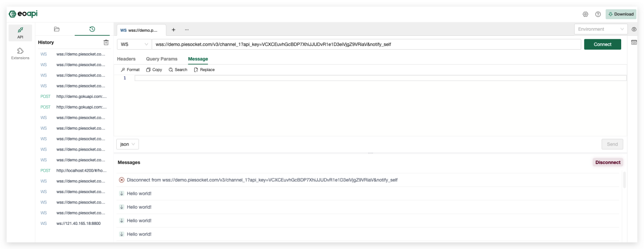This screenshot has width=644, height=249.
Task: Open the WS protocol dropdown
Action: 134,44
